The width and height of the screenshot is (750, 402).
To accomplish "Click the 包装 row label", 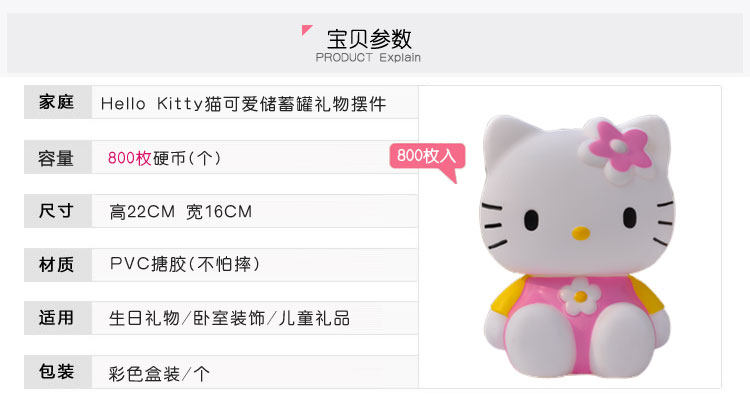I will coord(56,371).
